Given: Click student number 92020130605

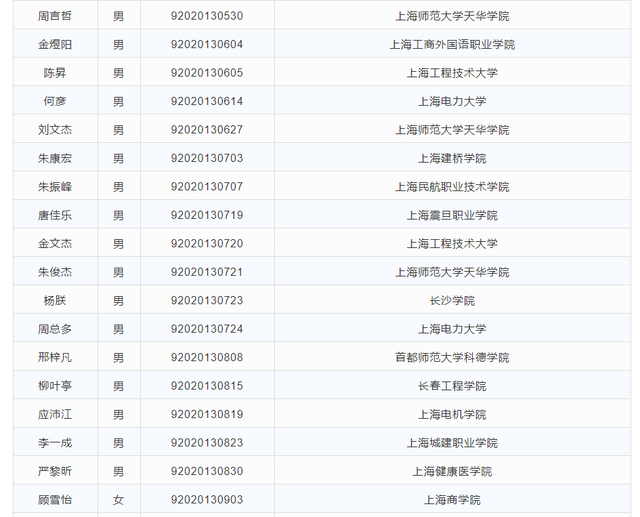Looking at the screenshot, I should tap(207, 73).
